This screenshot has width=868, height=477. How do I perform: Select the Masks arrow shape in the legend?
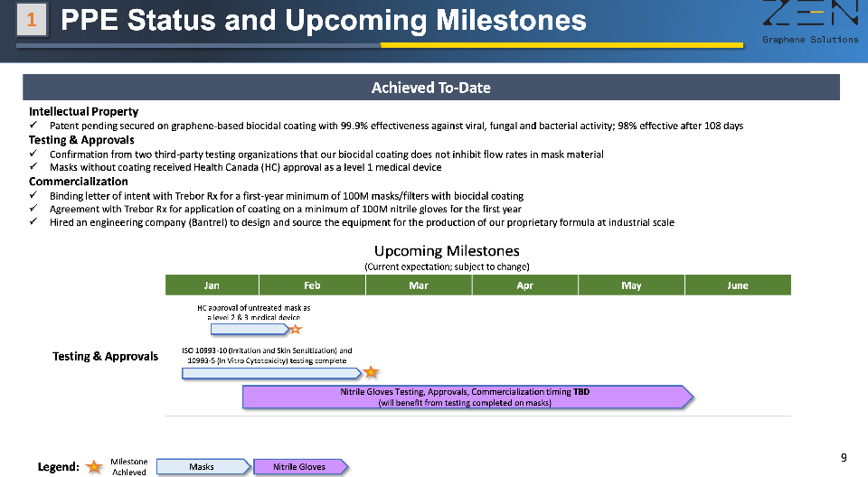click(x=203, y=466)
